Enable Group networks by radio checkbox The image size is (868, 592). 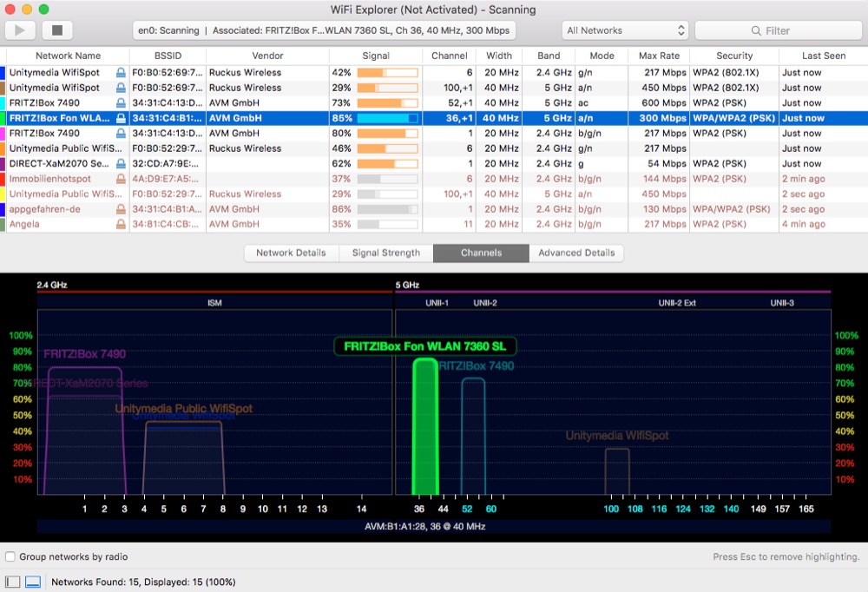pos(10,556)
